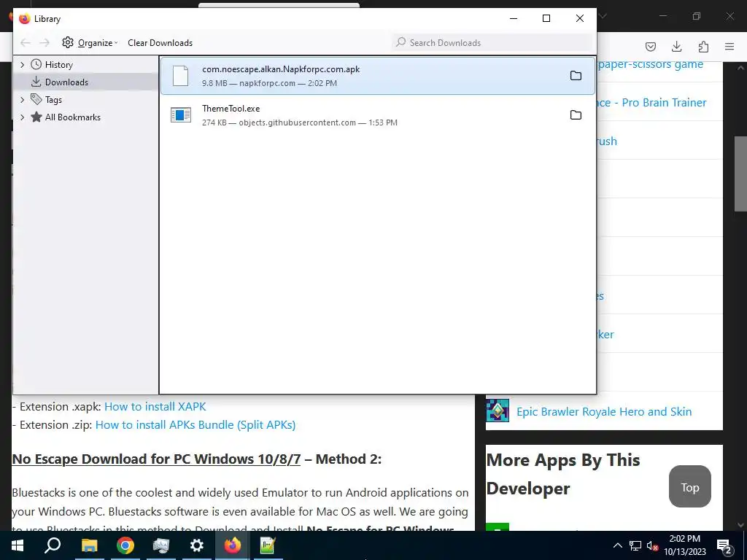The height and width of the screenshot is (560, 747).
Task: Open Firefox Extensions puzzle icon
Action: [x=703, y=46]
